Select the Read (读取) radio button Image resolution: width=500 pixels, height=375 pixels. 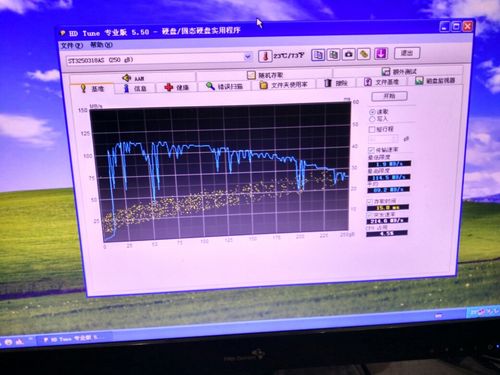[372, 112]
